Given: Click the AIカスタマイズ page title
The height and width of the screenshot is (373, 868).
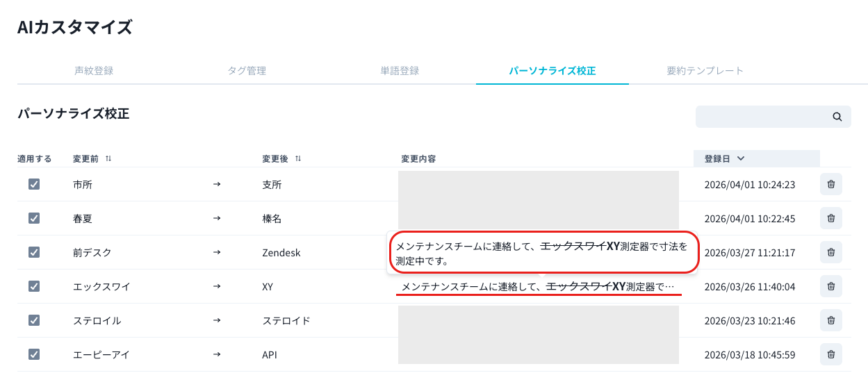Looking at the screenshot, I should coord(75,27).
